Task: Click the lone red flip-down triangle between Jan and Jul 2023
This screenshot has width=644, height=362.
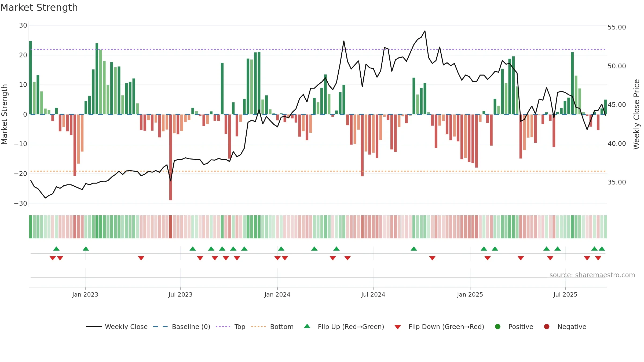Action: tap(141, 258)
